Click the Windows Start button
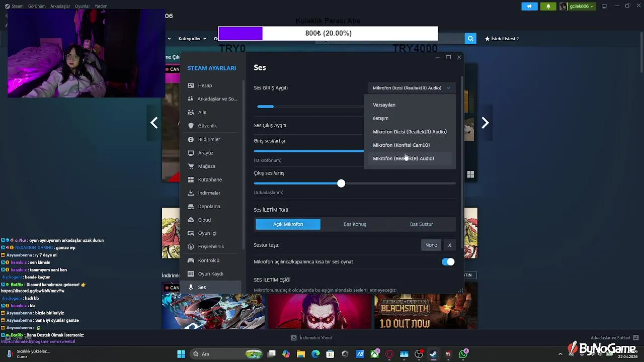Screen dimensions: 644x362 pos(181,354)
